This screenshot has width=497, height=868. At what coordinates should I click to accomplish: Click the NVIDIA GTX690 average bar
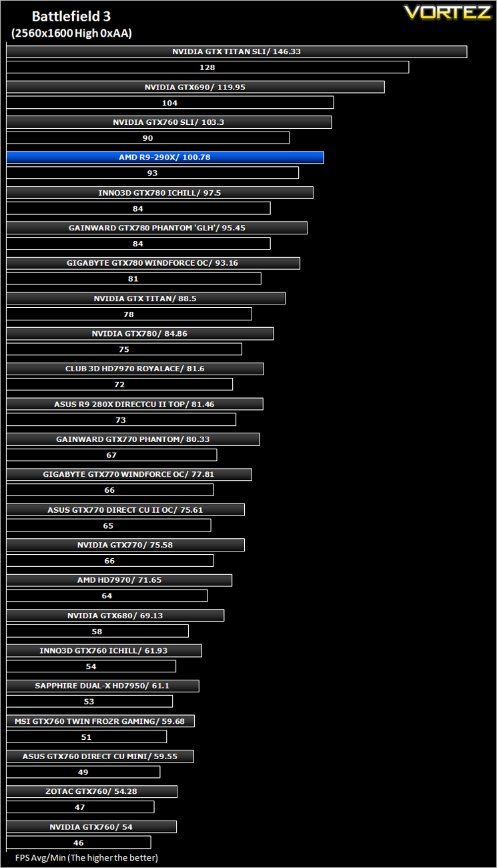click(x=195, y=87)
